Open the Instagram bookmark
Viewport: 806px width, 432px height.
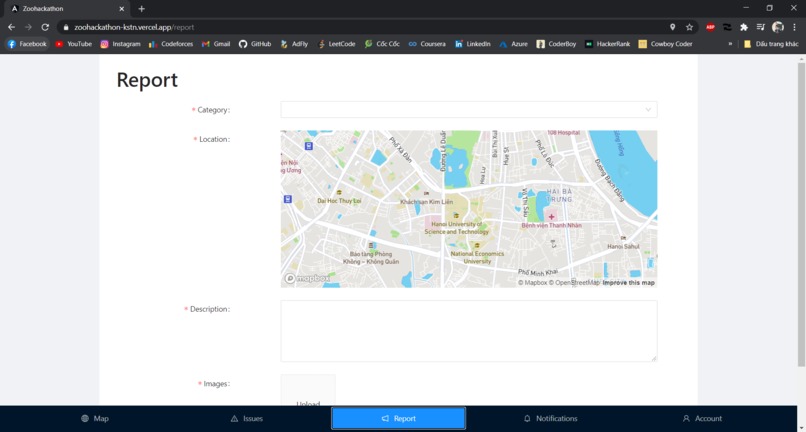click(x=120, y=44)
